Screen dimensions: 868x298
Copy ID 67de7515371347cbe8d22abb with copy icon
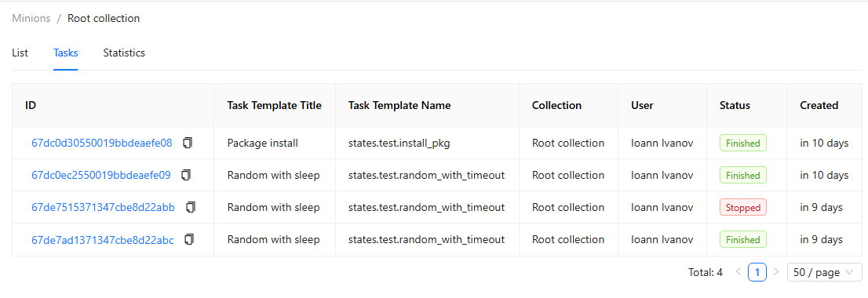(191, 207)
